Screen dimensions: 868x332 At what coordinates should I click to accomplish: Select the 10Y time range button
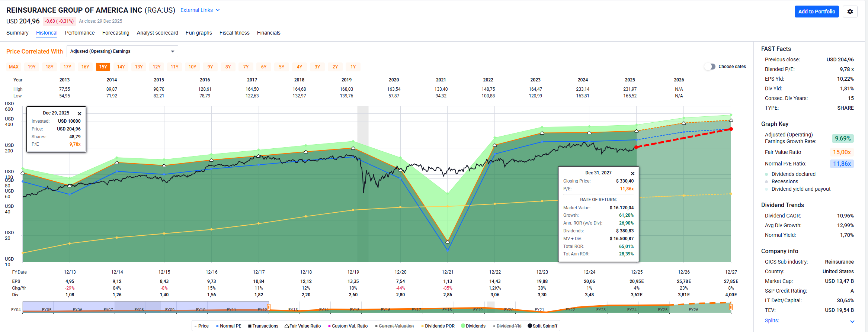coord(192,67)
